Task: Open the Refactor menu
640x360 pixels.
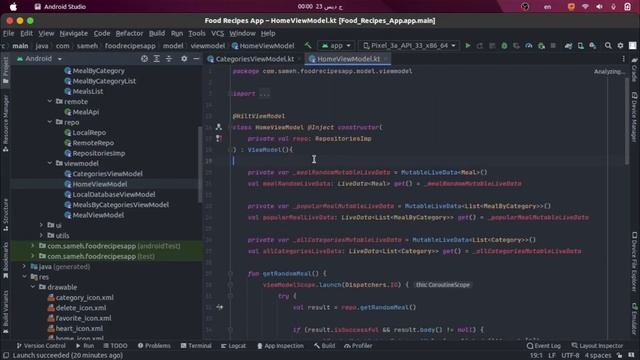Action: [x=129, y=33]
